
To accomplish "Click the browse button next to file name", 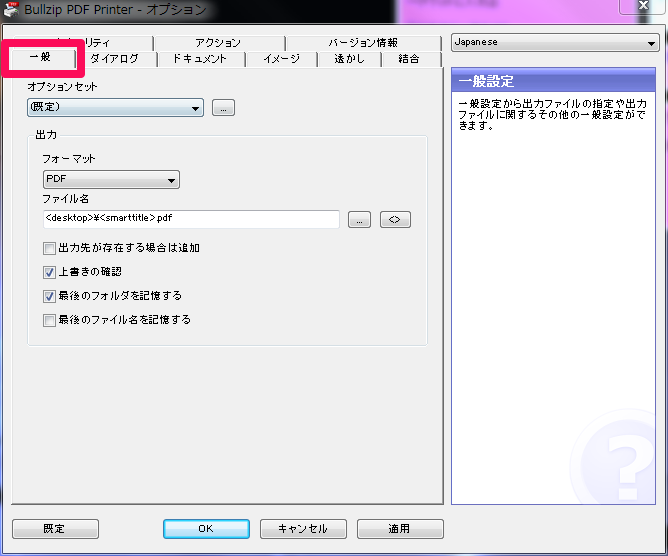I will 359,220.
